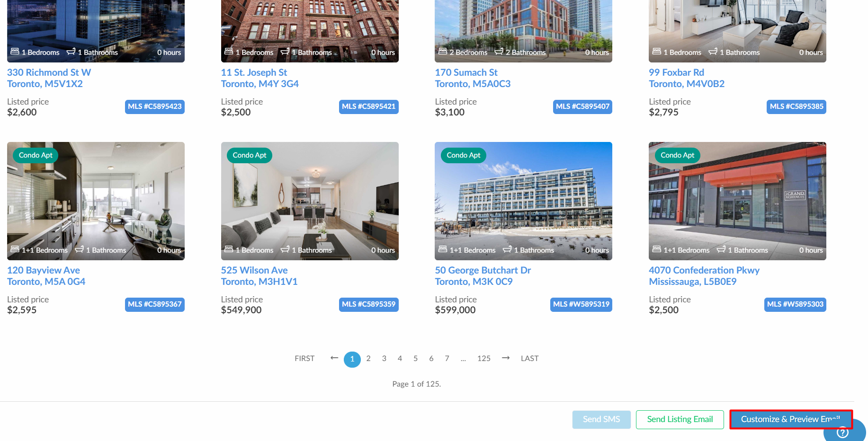
Task: Click bathtub icon on 525 Wilson Ave listing
Action: coord(285,249)
